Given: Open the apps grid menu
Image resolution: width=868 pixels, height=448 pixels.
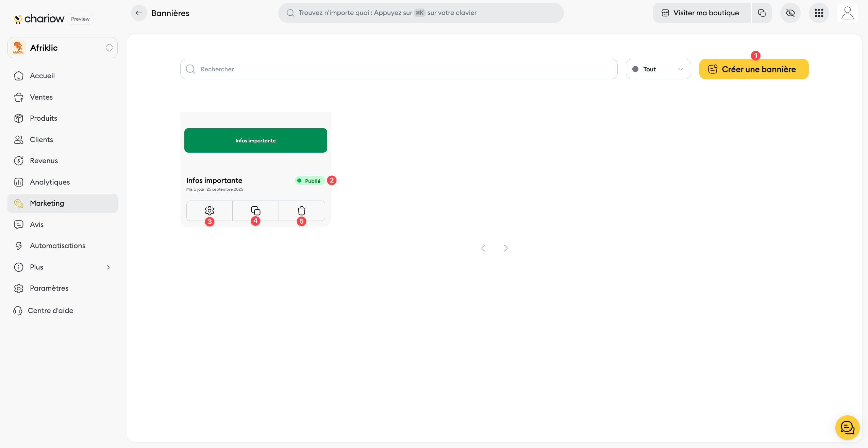Looking at the screenshot, I should (819, 13).
